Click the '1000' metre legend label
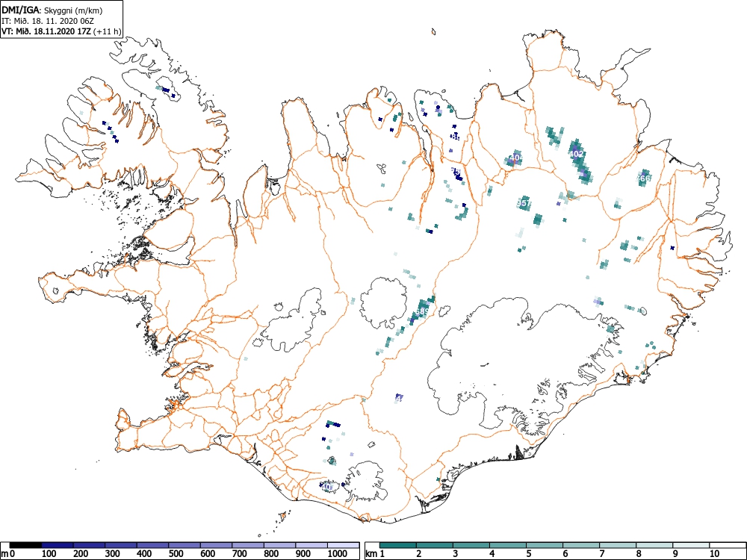Image resolution: width=747 pixels, height=560 pixels. pos(337,554)
